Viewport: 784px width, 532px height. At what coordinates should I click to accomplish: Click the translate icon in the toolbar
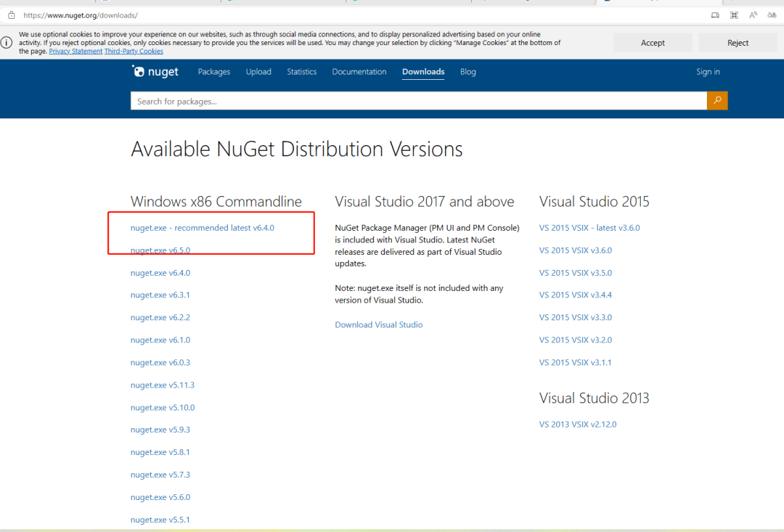(x=772, y=15)
